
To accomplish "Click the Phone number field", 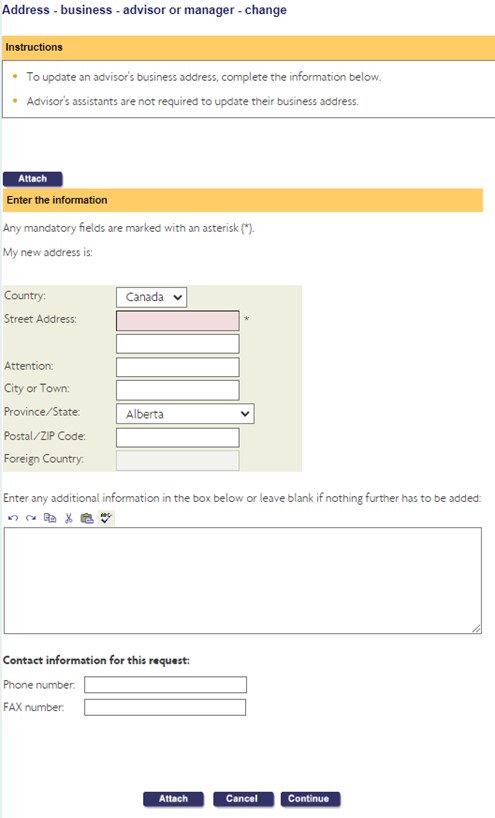I will 165,684.
